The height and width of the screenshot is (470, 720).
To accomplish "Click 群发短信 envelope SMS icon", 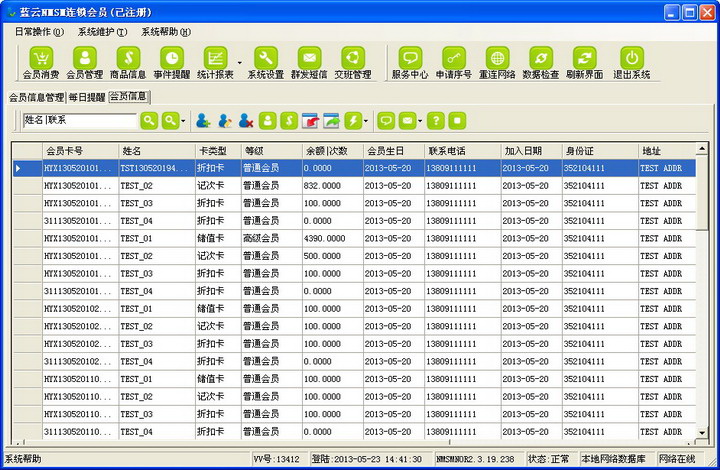I will [309, 58].
